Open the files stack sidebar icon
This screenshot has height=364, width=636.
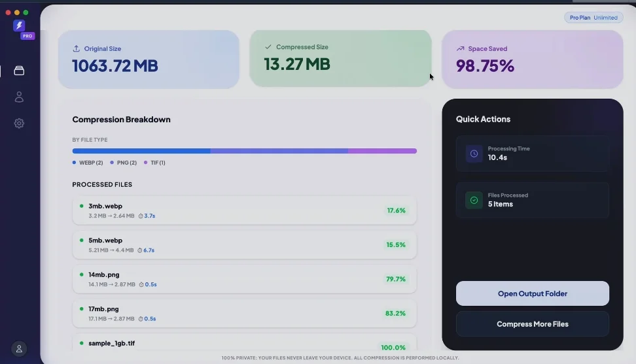(19, 71)
